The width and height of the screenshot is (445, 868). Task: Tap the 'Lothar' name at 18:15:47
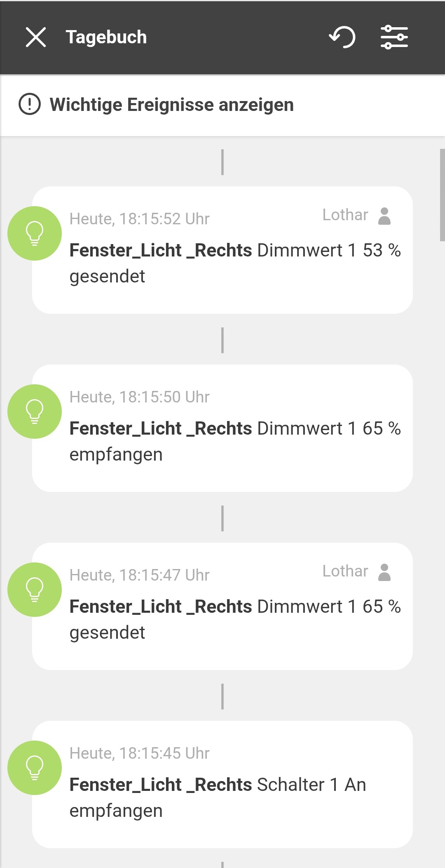[345, 571]
